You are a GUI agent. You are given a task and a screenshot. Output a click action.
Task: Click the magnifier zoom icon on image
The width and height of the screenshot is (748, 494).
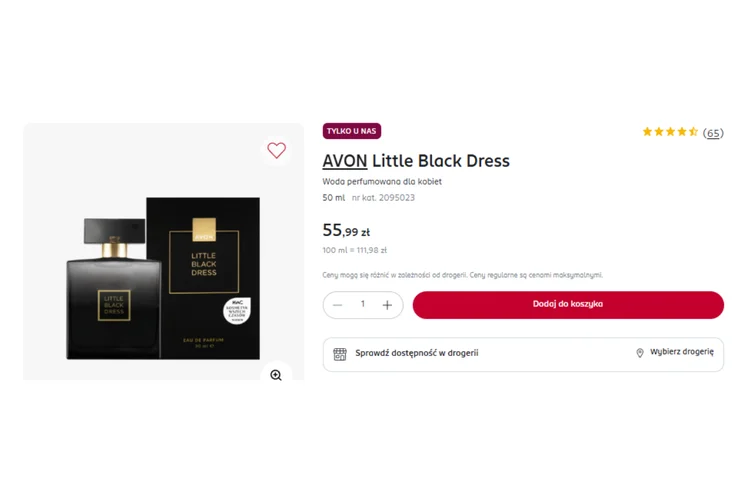[276, 375]
